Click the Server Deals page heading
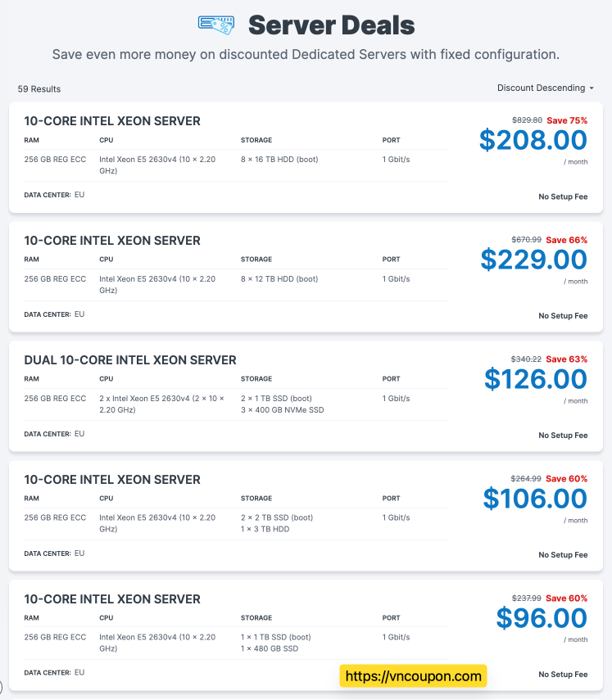612x700 pixels. pyautogui.click(x=331, y=25)
